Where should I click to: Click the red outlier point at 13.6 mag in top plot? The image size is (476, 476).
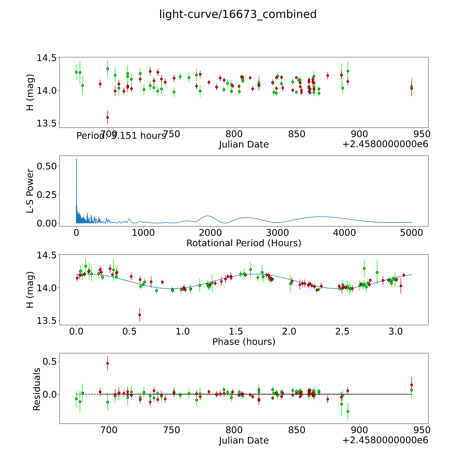108,118
